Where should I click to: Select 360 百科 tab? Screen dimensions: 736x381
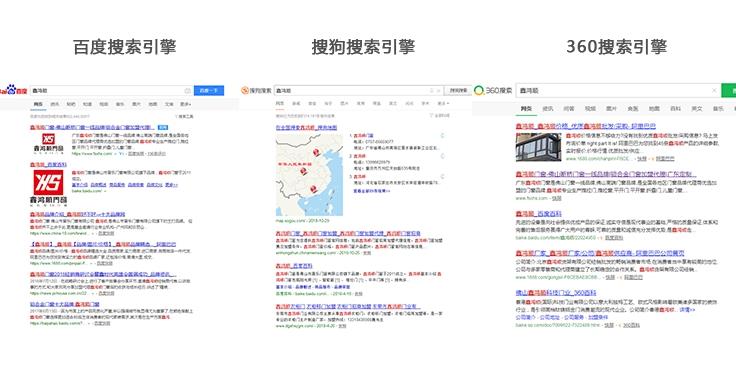point(675,108)
